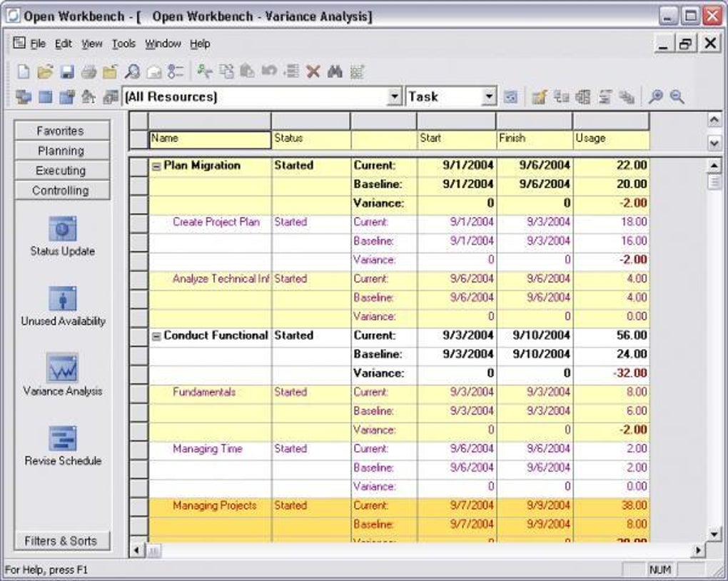Click the Save floppy disk toolbar icon
728x581 pixels.
pyautogui.click(x=67, y=71)
